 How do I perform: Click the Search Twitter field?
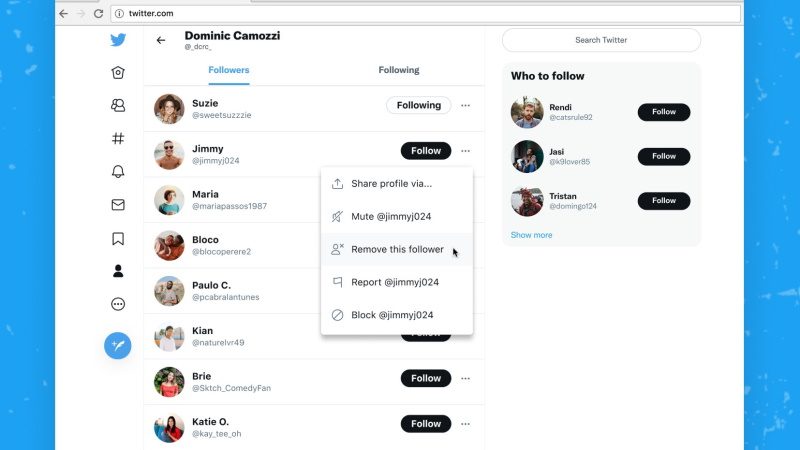click(601, 40)
